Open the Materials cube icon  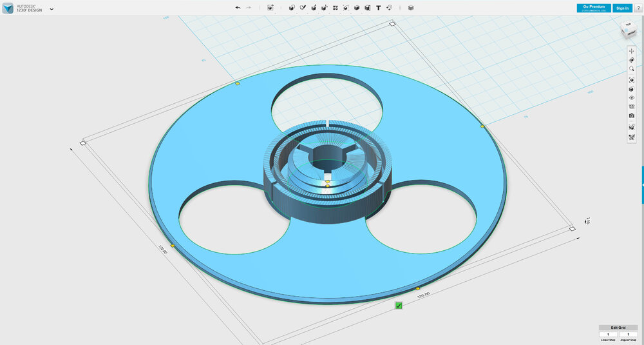point(411,8)
